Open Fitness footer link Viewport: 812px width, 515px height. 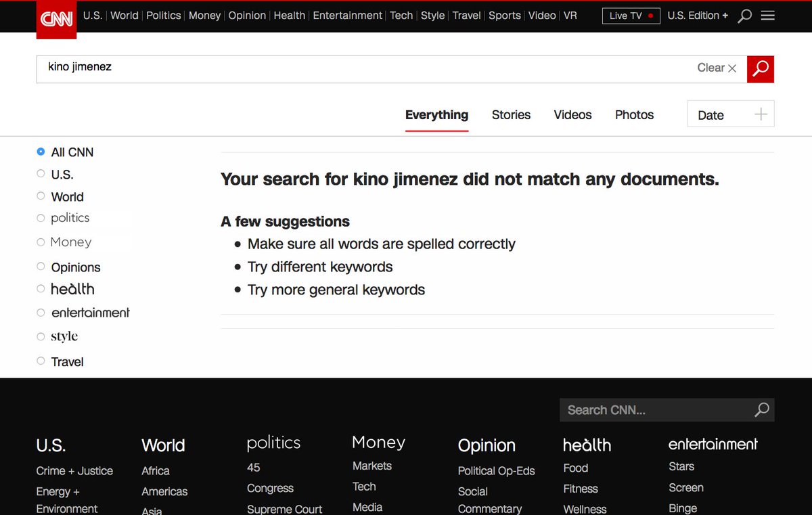tap(581, 489)
